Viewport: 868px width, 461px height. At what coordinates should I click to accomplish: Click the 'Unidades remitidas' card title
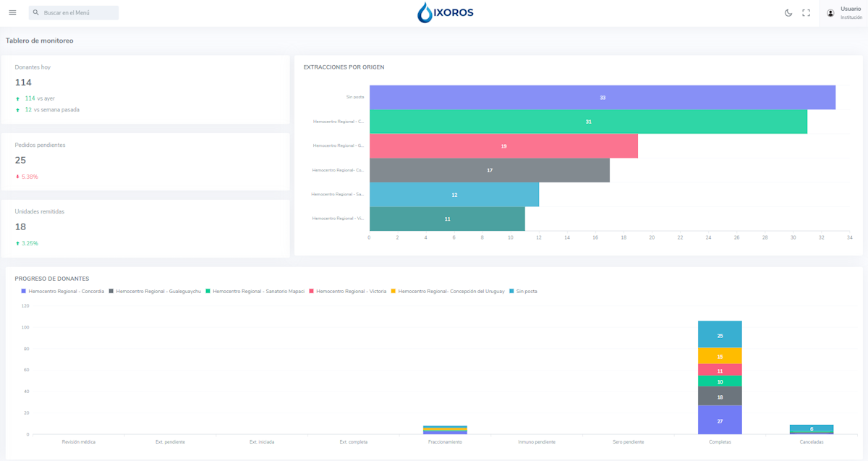(39, 211)
